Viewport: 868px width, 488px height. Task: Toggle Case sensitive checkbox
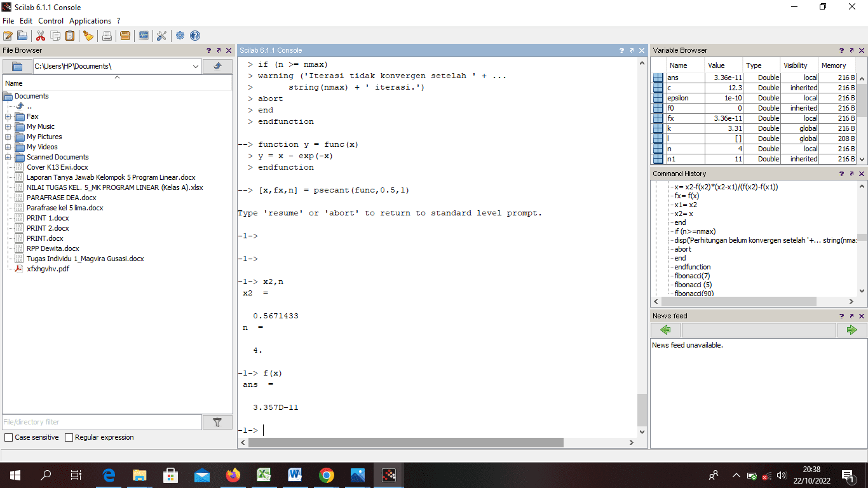pos(8,437)
